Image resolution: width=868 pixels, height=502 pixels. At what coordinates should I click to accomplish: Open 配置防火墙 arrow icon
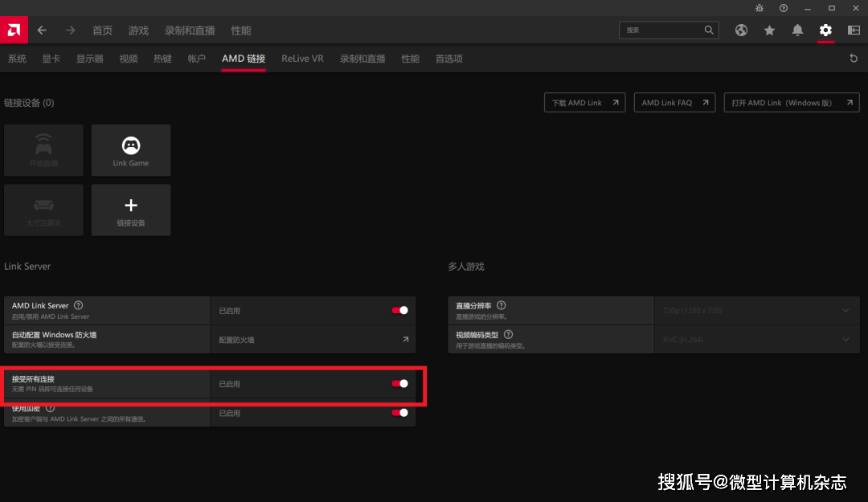click(x=405, y=339)
